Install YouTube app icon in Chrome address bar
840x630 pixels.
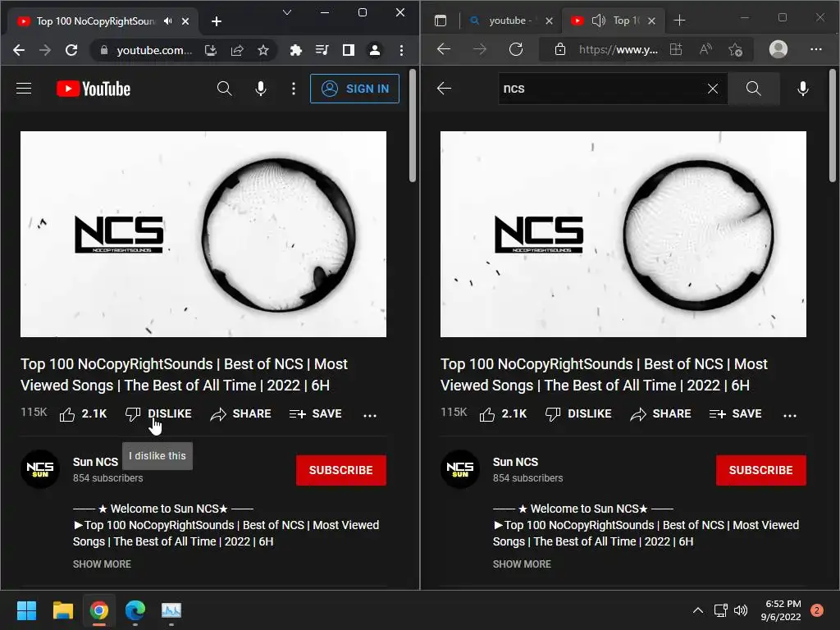(211, 50)
